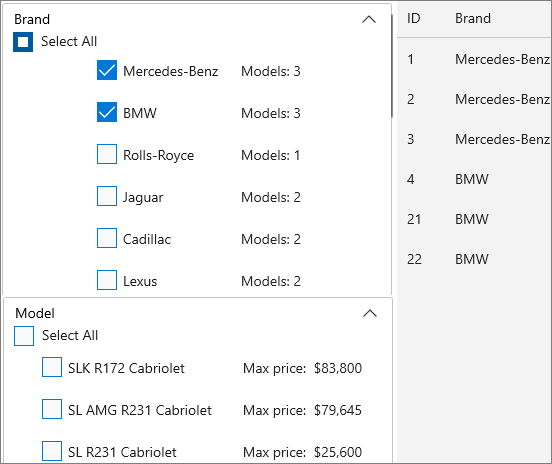Viewport: 552px width, 464px height.
Task: Click the Cadillac brand label
Action: coord(147,239)
